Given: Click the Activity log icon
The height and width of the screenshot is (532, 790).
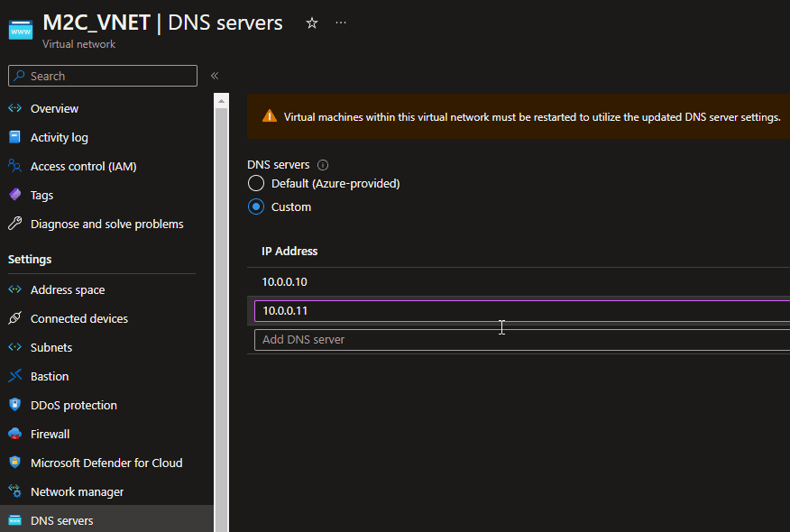Looking at the screenshot, I should coord(15,137).
